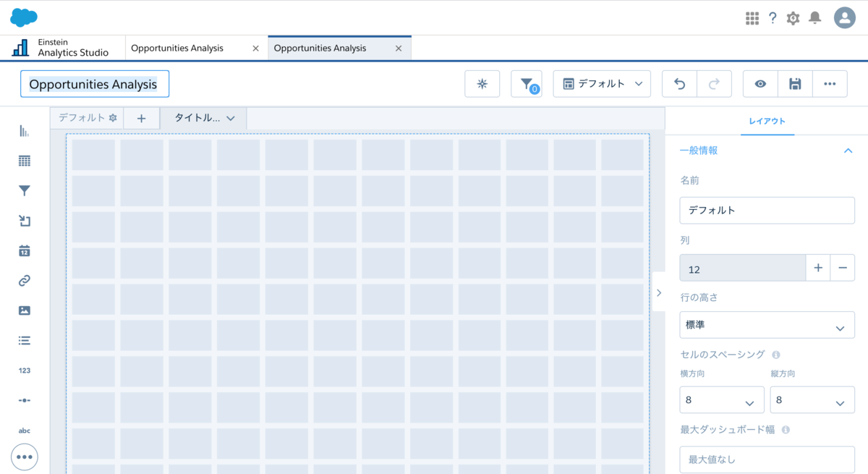
Task: Open the 行の高さ 標準 dropdown
Action: point(767,325)
